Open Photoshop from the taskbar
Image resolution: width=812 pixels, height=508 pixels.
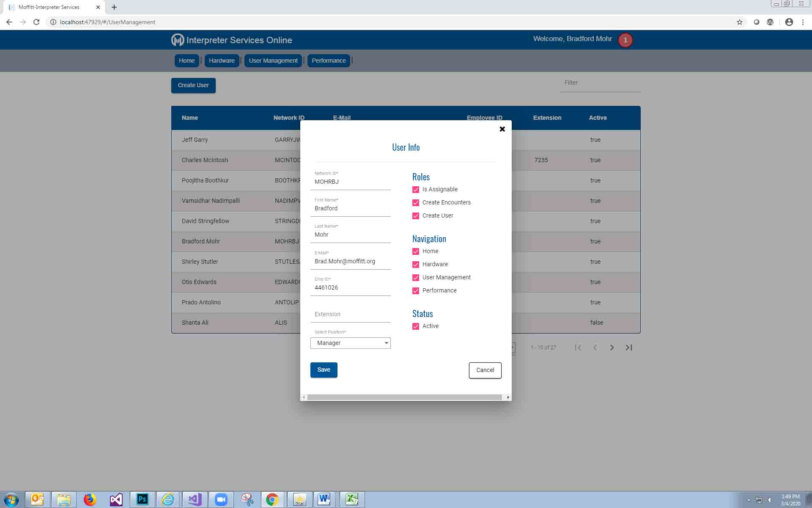click(143, 500)
